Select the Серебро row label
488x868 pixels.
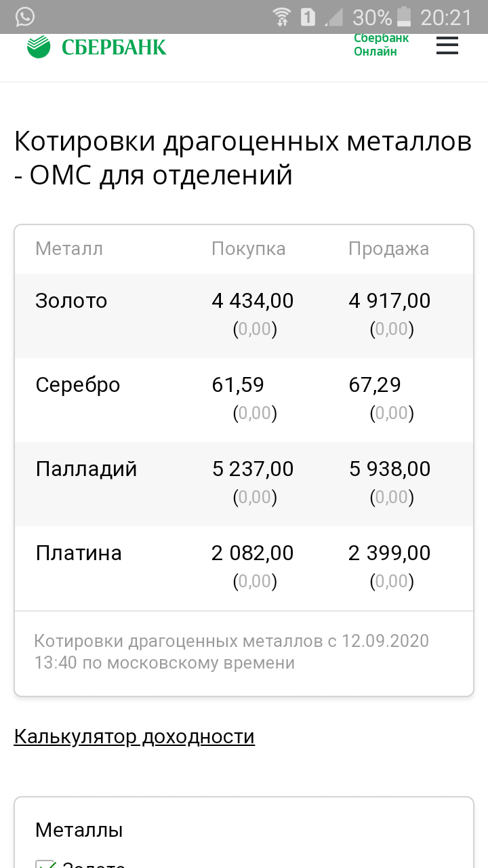(78, 384)
